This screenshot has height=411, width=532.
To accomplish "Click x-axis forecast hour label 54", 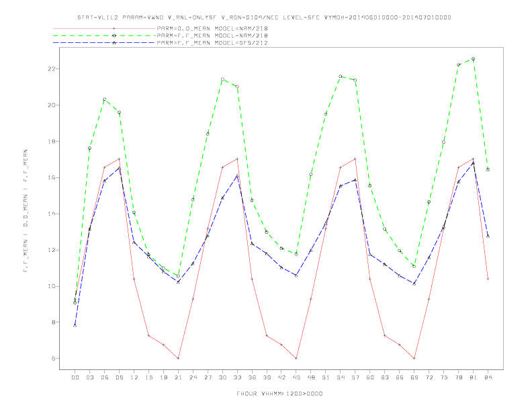I will coord(341,377).
